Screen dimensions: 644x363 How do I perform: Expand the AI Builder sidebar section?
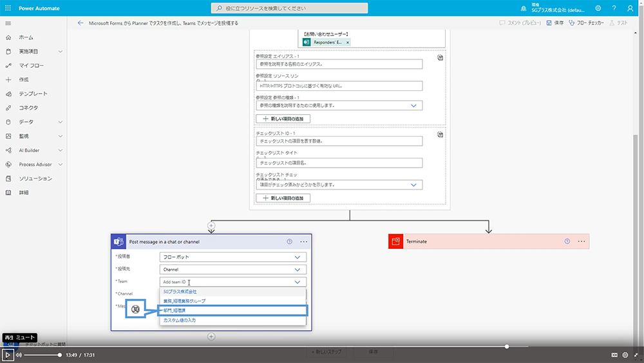click(61, 150)
